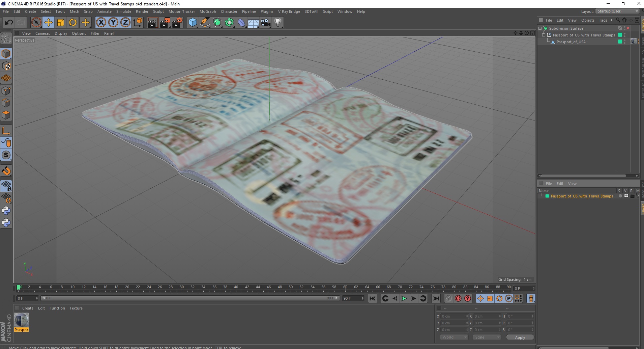Add a camera object

tap(266, 23)
